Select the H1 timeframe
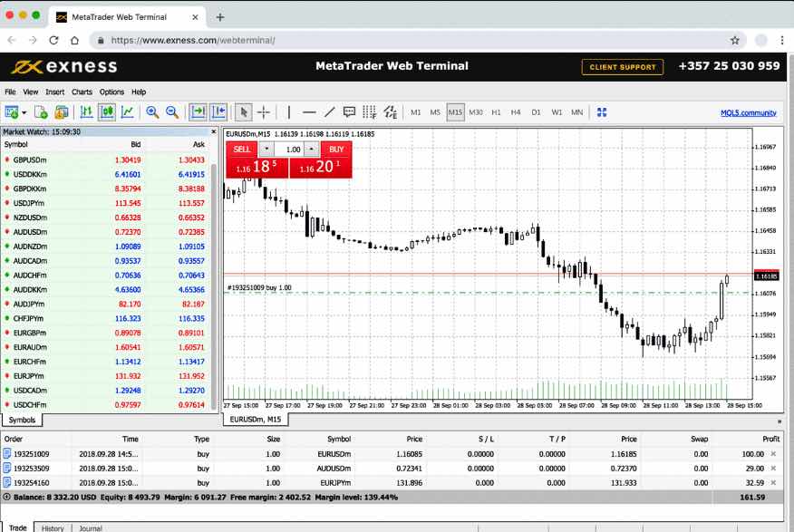The height and width of the screenshot is (532, 794). tap(496, 112)
